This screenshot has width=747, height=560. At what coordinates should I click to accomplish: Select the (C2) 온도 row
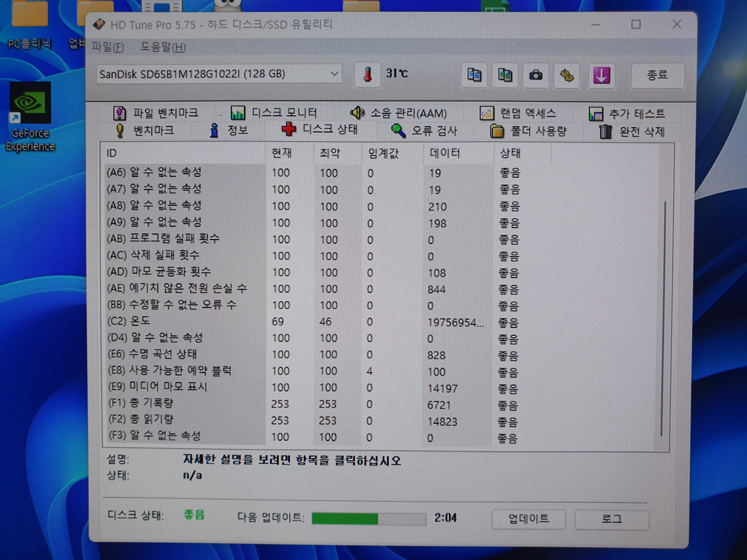314,322
